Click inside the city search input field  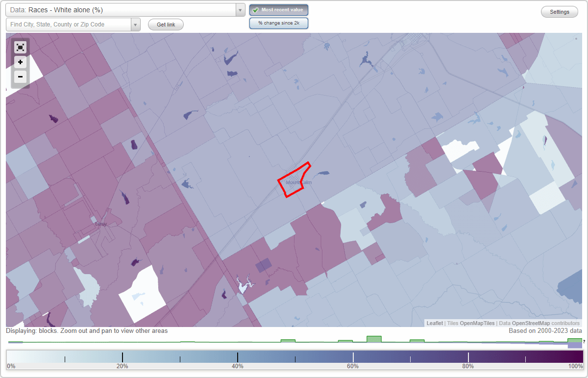[x=69, y=24]
